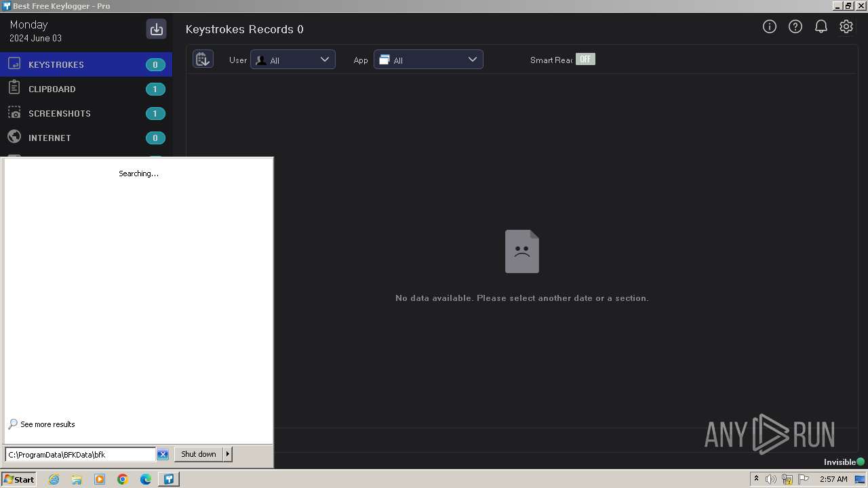Screen dimensions: 868x488
Task: Click the Internet count badge showing 0
Action: [x=155, y=138]
